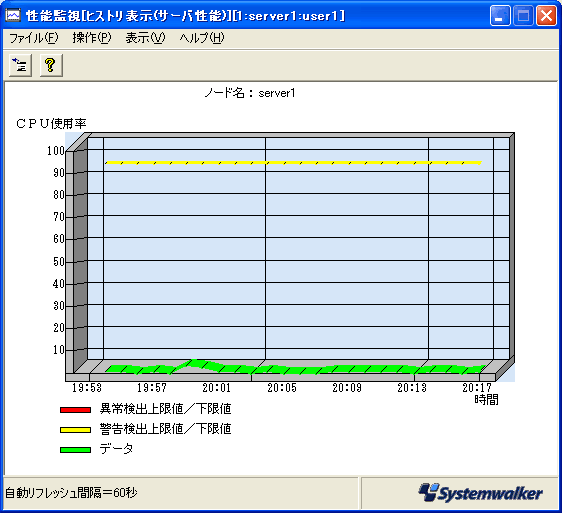Click the Systemwalker logo
This screenshot has width=562, height=513.
(480, 493)
